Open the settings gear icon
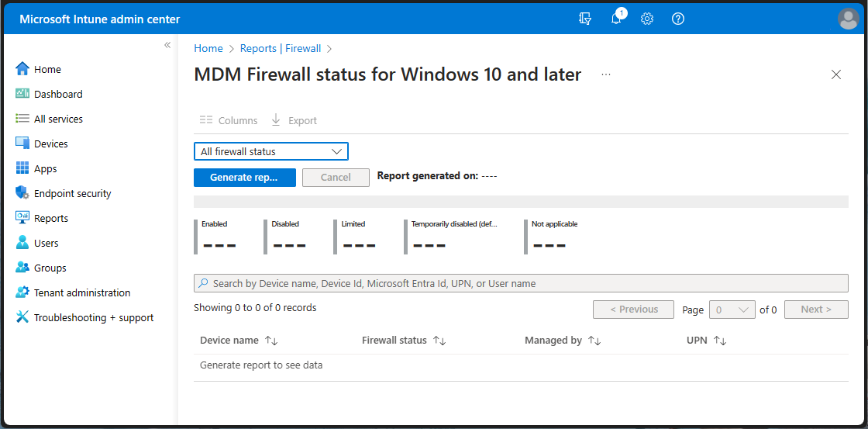 point(647,19)
